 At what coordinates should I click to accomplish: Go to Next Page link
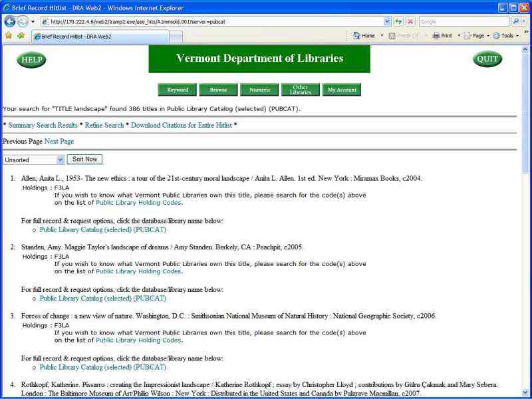(59, 142)
